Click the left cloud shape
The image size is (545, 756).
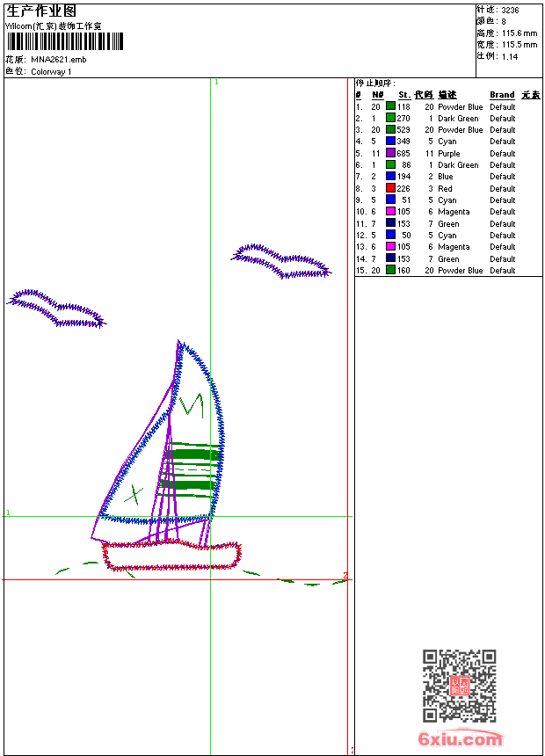coord(55,309)
